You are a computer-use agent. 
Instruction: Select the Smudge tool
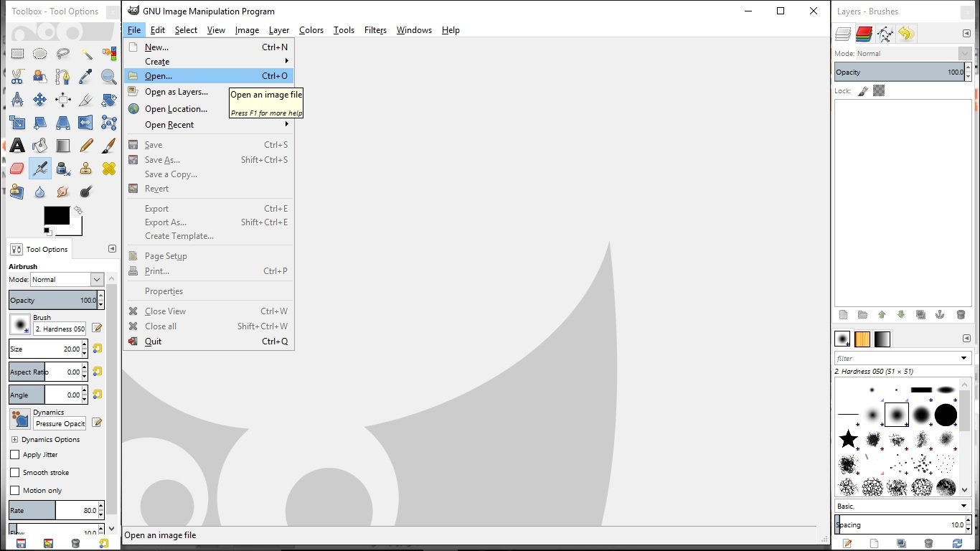click(63, 192)
